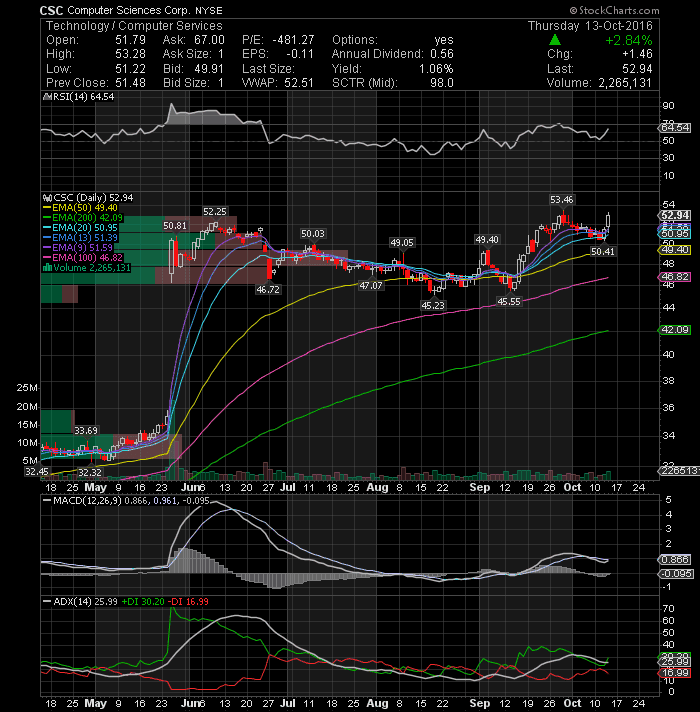This screenshot has width=700, height=712.
Task: Click the volume bars icon in legend
Action: pyautogui.click(x=47, y=268)
